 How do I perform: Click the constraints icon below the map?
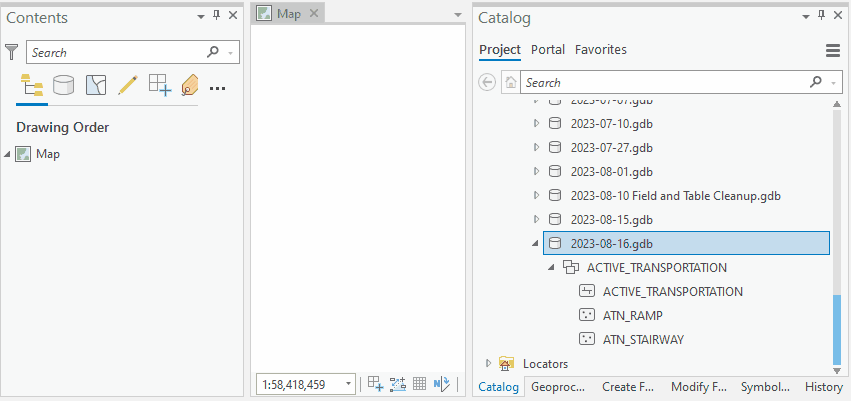point(398,384)
